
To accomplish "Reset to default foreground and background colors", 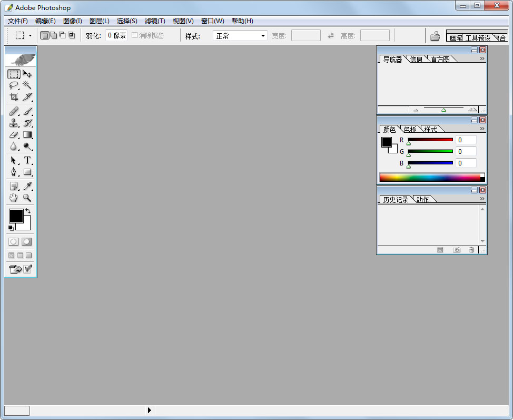I will coord(11,228).
